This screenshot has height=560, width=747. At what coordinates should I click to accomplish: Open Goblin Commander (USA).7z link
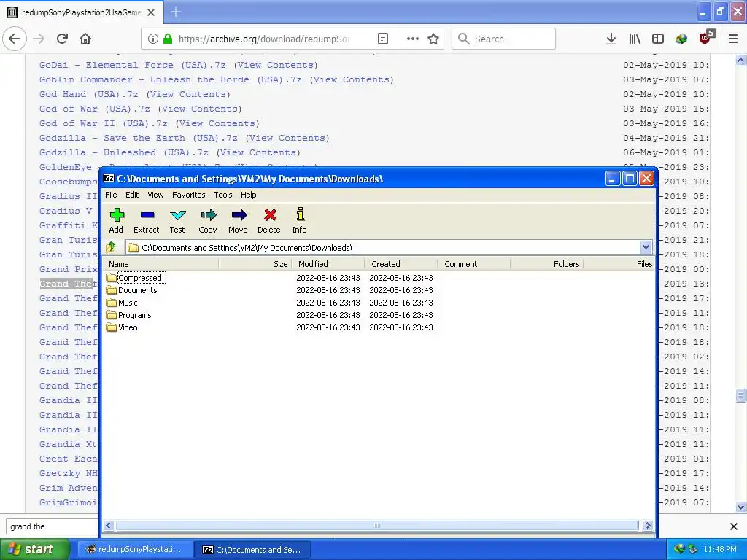tap(170, 79)
